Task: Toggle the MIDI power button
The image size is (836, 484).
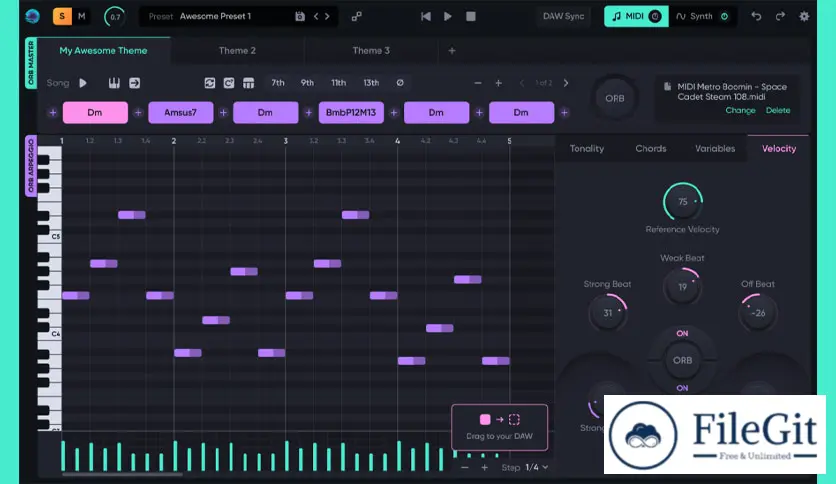Action: (655, 17)
